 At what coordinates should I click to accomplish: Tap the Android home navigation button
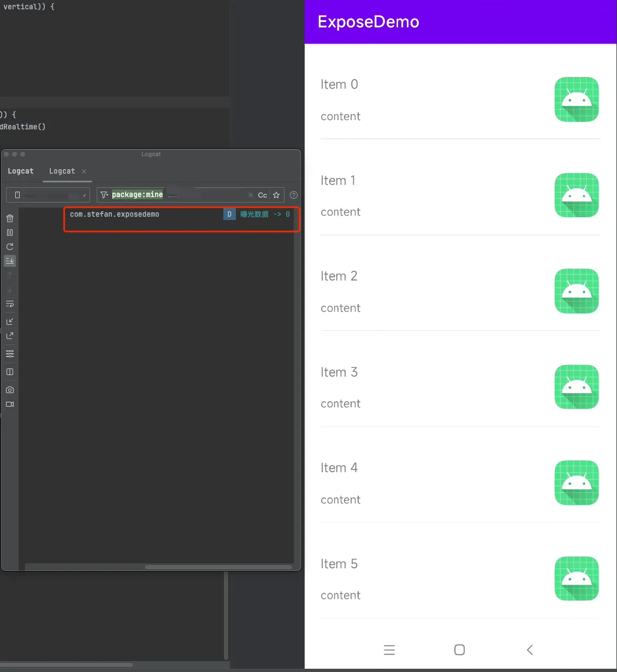coord(460,650)
